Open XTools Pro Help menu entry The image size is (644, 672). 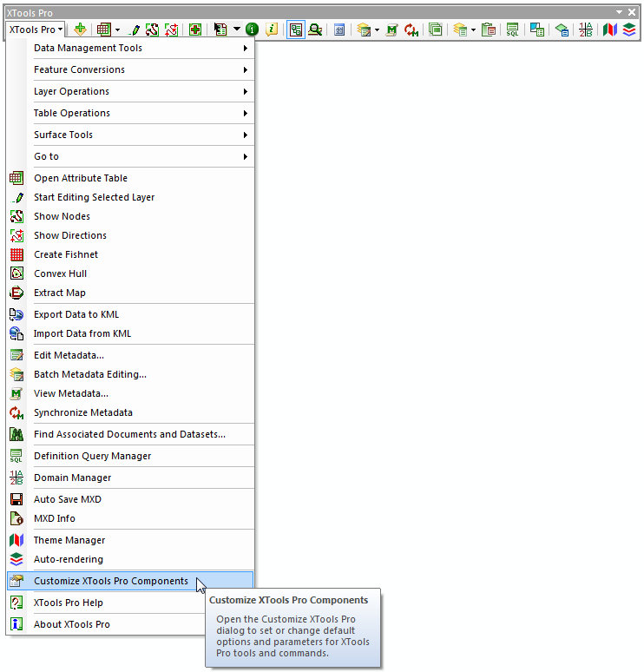(x=106, y=603)
